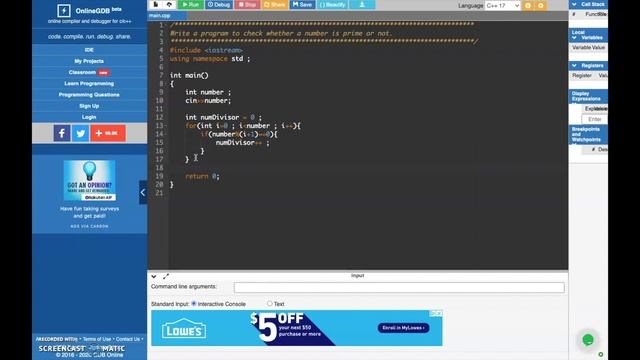The image size is (640, 360).
Task: Open Learn Programming in the sidebar
Action: pyautogui.click(x=89, y=83)
